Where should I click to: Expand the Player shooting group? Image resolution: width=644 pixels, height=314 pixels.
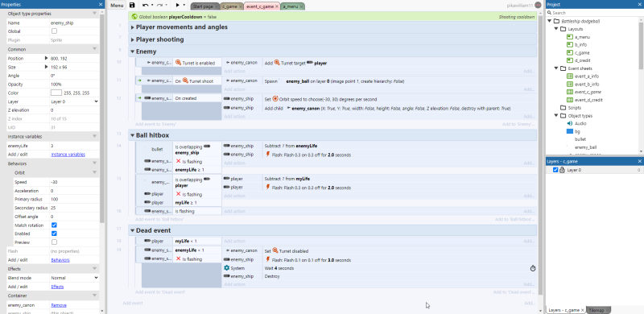(x=133, y=39)
